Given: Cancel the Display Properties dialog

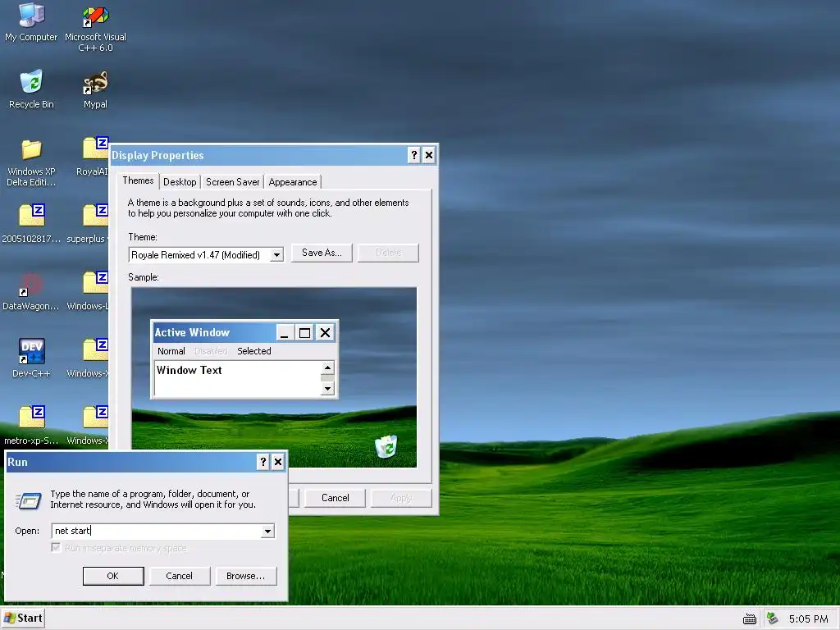Looking at the screenshot, I should [335, 498].
